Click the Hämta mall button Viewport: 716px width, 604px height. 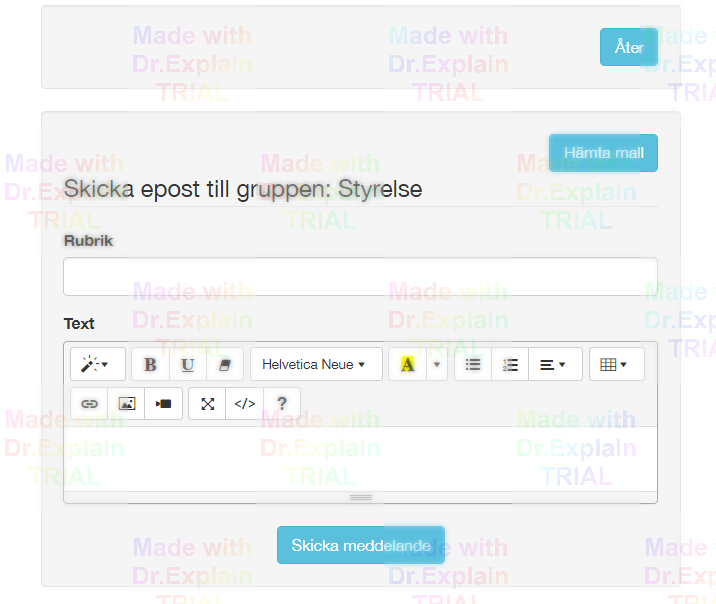tap(603, 153)
